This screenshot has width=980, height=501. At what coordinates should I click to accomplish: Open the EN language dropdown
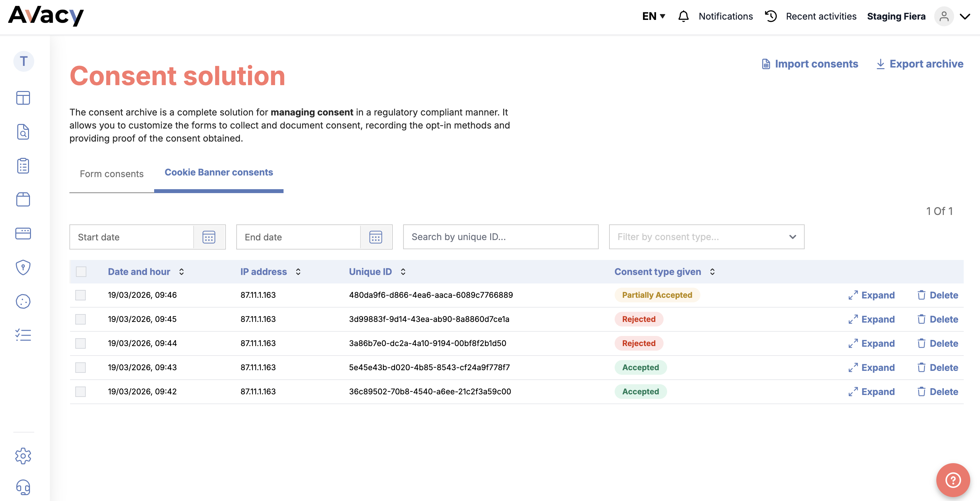pos(653,16)
